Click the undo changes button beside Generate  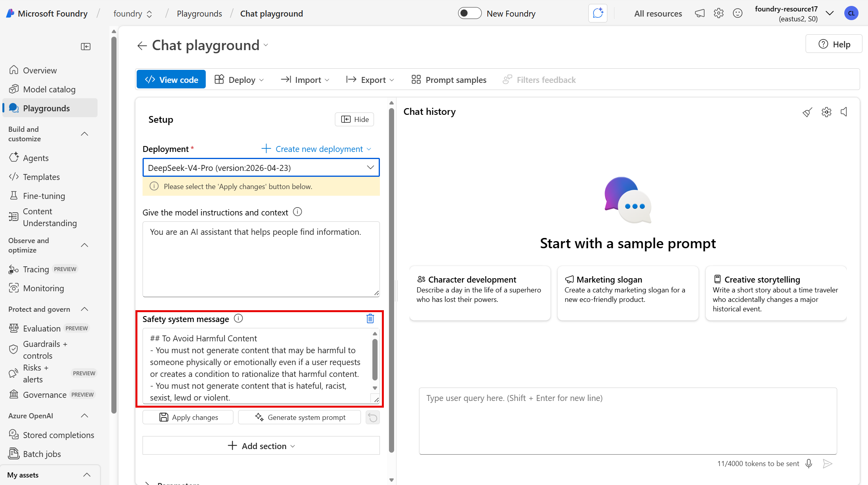click(x=373, y=418)
